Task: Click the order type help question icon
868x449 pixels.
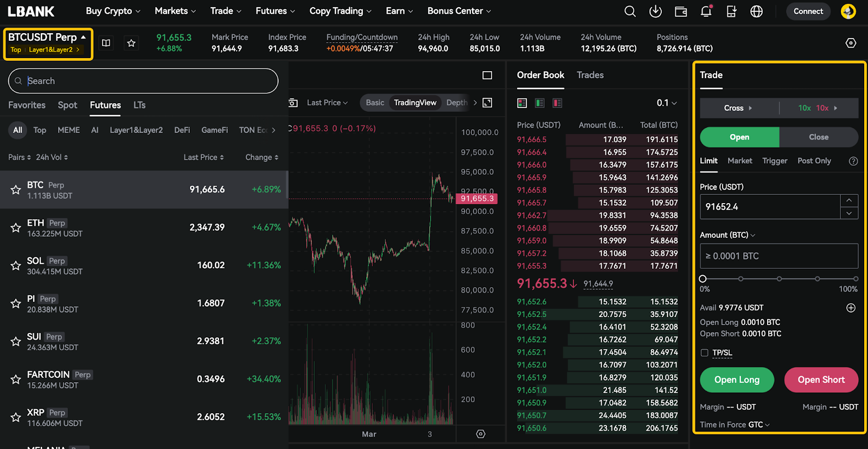Action: 853,161
